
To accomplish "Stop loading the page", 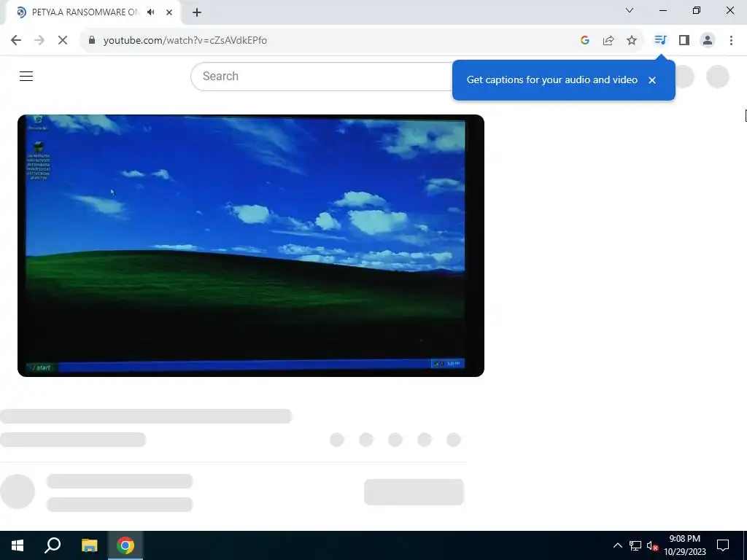I will [63, 41].
